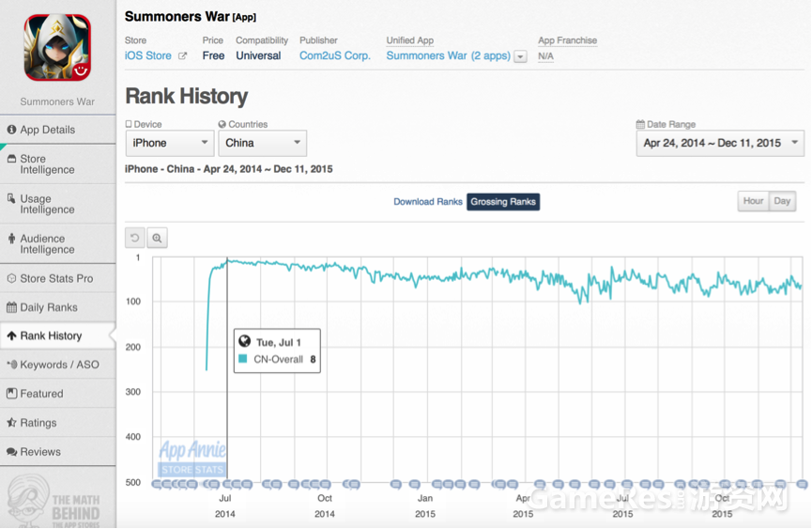Expand the unified app dropdown arrow
The height and width of the screenshot is (529, 812).
(x=520, y=56)
